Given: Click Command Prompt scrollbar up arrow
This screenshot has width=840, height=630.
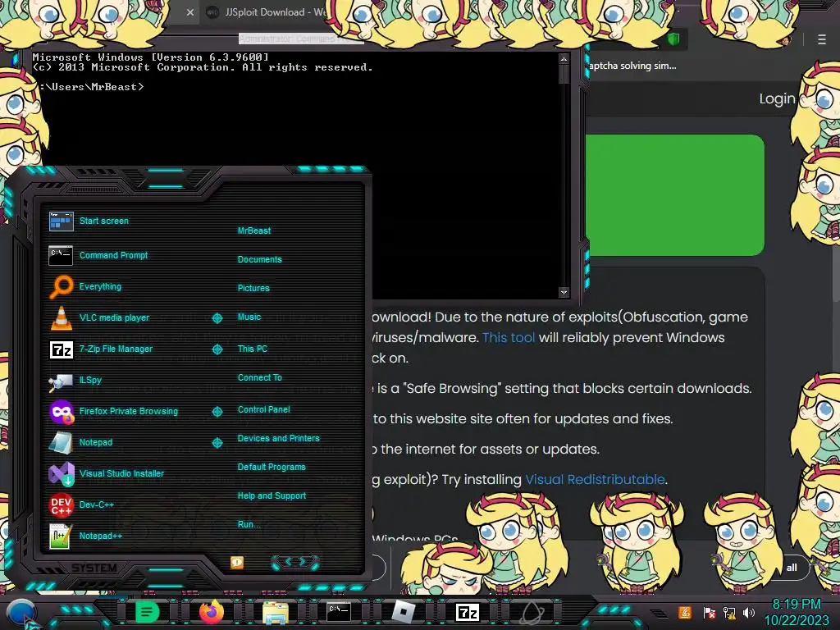Looking at the screenshot, I should pyautogui.click(x=564, y=58).
